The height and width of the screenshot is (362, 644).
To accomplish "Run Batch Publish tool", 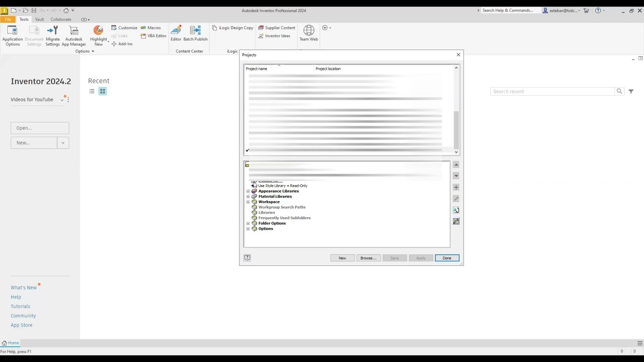I will [x=195, y=33].
